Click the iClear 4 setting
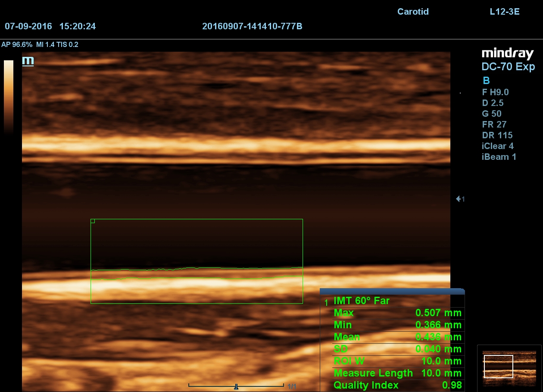543x392 pixels. click(497, 146)
